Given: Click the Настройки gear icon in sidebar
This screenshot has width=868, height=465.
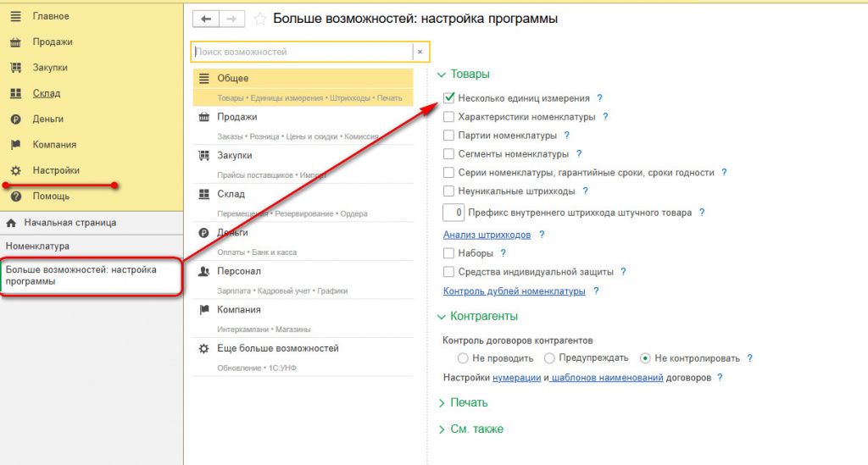Looking at the screenshot, I should (15, 170).
